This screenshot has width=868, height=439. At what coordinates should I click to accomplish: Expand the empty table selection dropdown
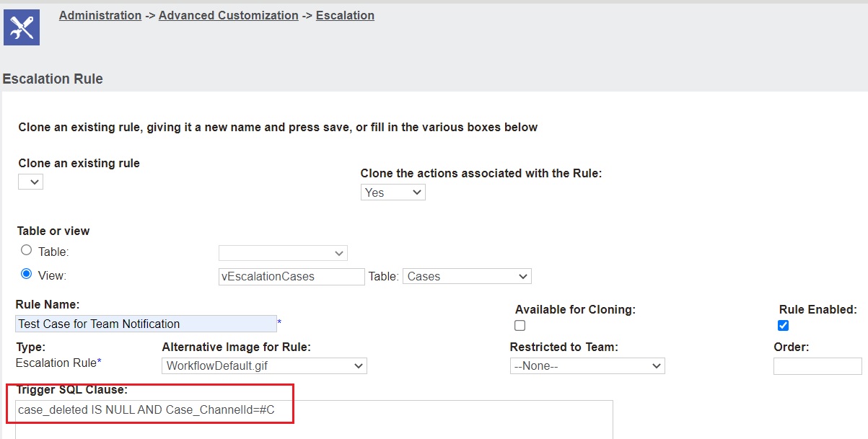283,252
